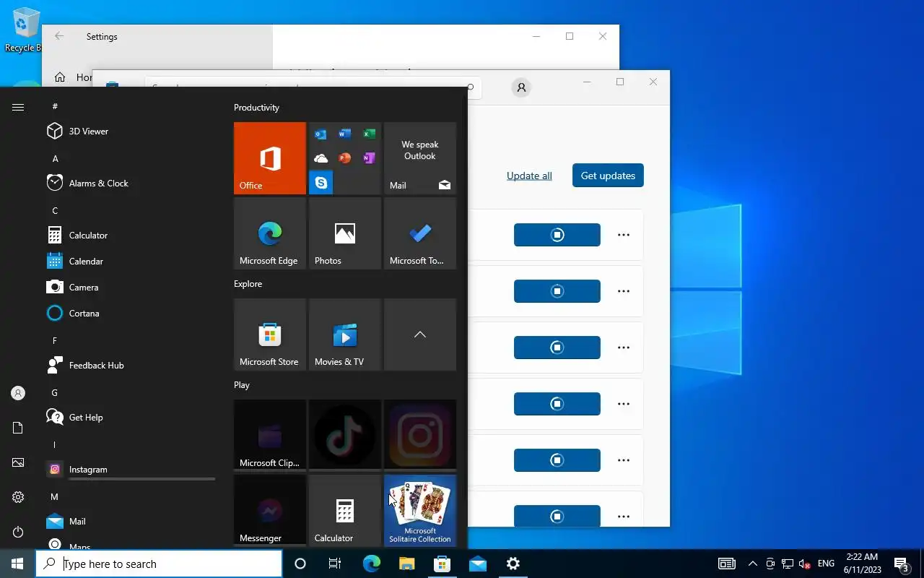Open the Photos tile

coord(345,233)
